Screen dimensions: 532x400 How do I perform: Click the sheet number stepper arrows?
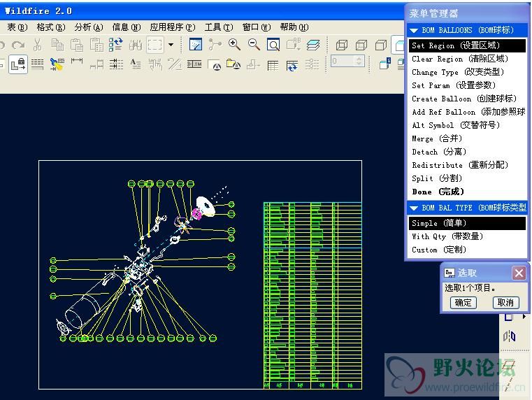pyautogui.click(x=359, y=61)
